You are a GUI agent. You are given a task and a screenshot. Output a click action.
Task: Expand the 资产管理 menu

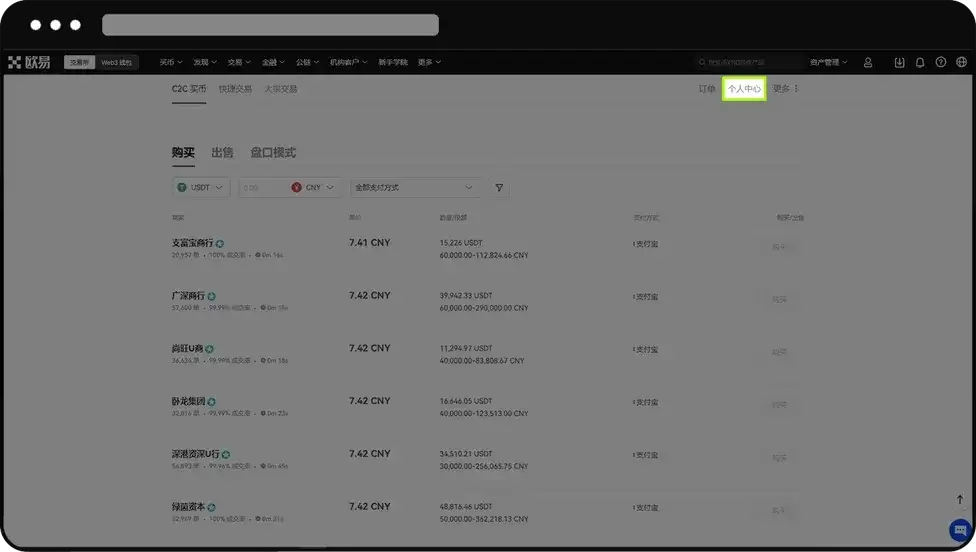click(x=828, y=62)
